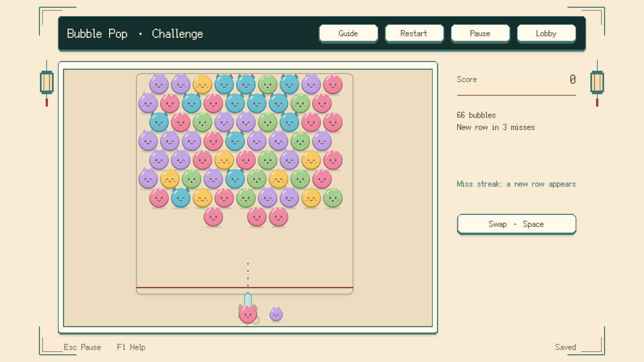644x362 pixels.
Task: Click the Swap · Space button
Action: 517,224
